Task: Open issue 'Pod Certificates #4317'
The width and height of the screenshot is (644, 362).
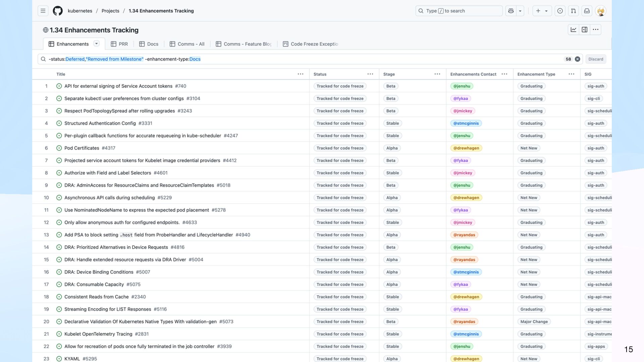Action: point(90,148)
